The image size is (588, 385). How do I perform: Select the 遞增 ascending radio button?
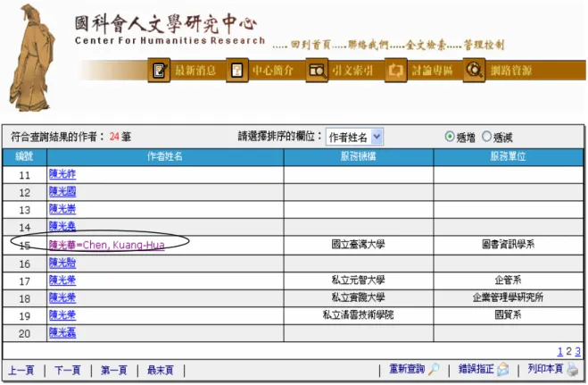[x=449, y=137]
